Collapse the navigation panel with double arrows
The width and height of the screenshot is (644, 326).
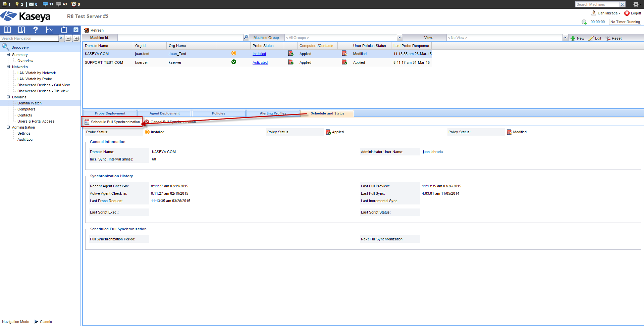tap(76, 30)
